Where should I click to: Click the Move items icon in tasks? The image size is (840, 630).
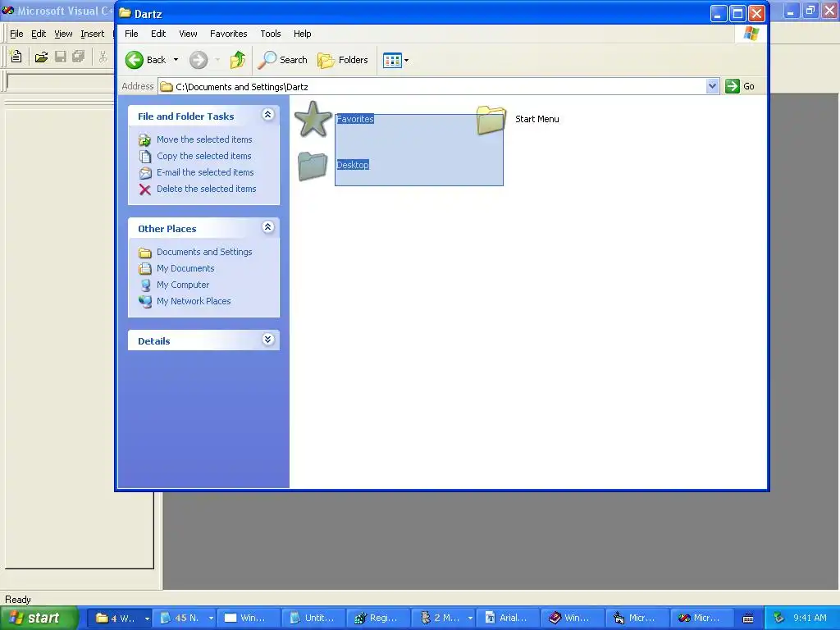point(144,139)
